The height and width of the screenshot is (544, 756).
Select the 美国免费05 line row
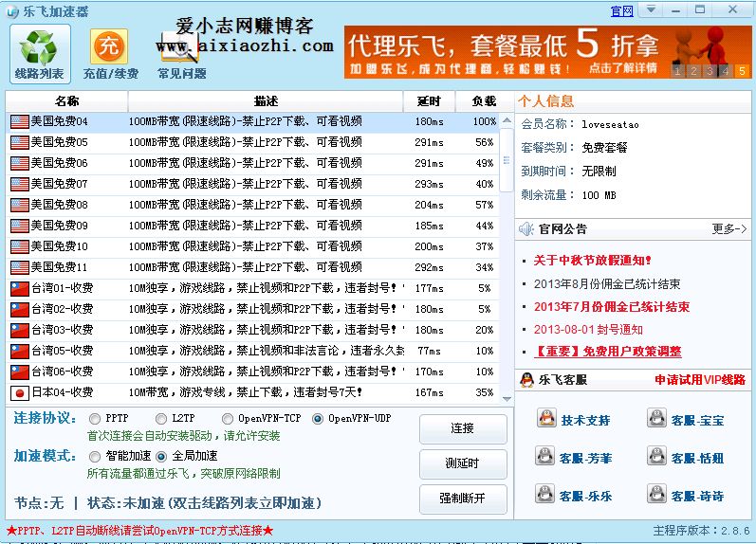(x=252, y=142)
